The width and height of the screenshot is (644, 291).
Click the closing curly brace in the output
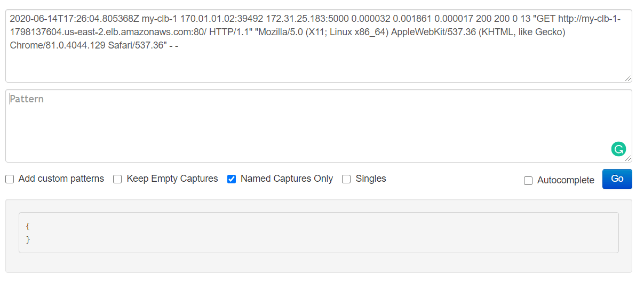click(28, 240)
